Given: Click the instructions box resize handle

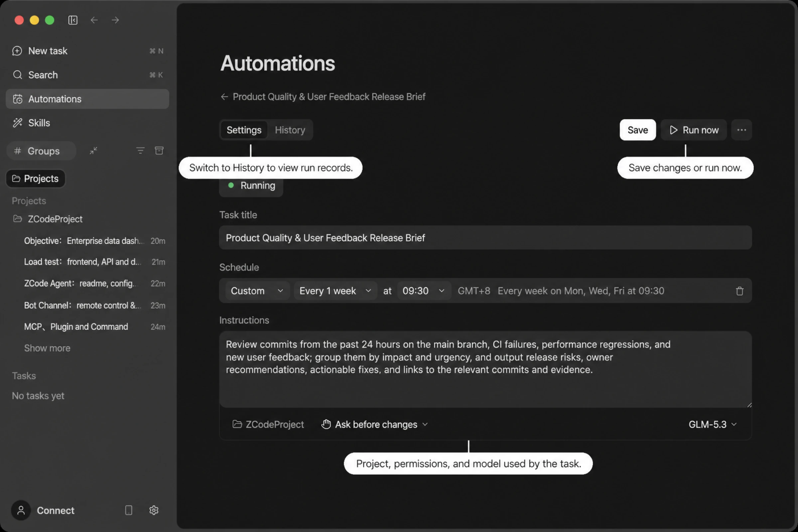Looking at the screenshot, I should tap(749, 405).
